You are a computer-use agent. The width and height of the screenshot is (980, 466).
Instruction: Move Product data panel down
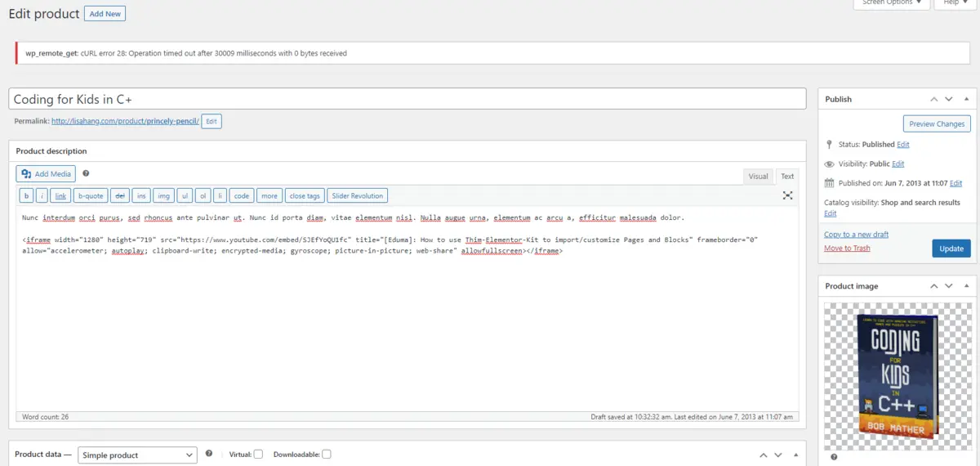tap(778, 455)
